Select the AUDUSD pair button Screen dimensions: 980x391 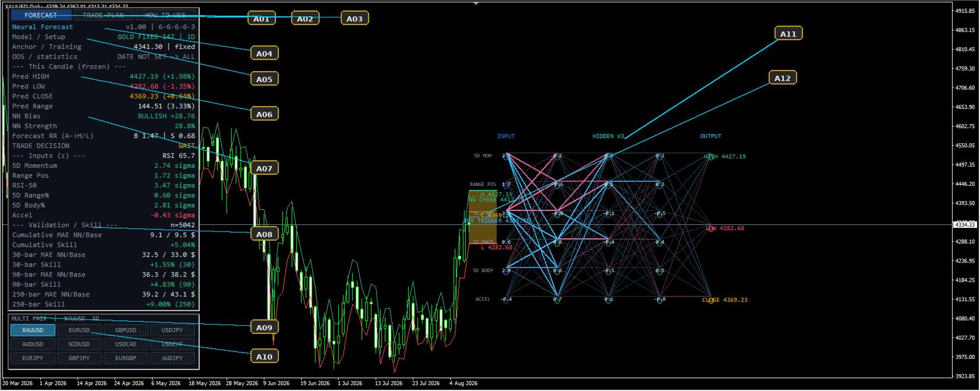[33, 344]
